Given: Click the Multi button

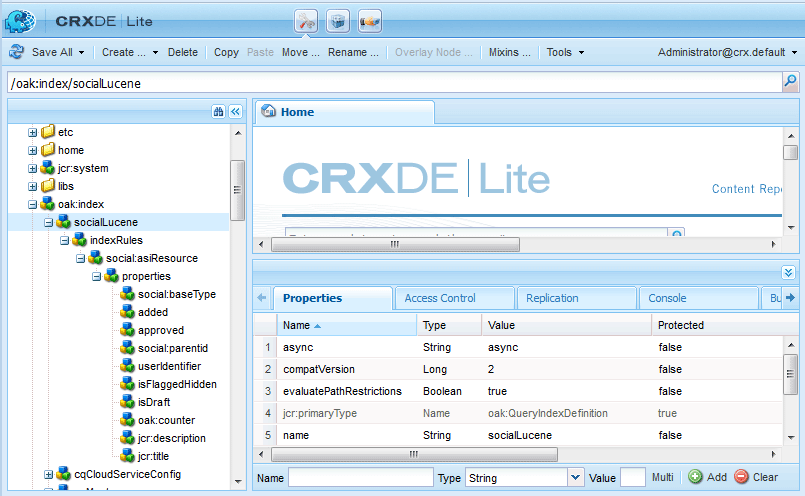Looking at the screenshot, I should pos(662,478).
